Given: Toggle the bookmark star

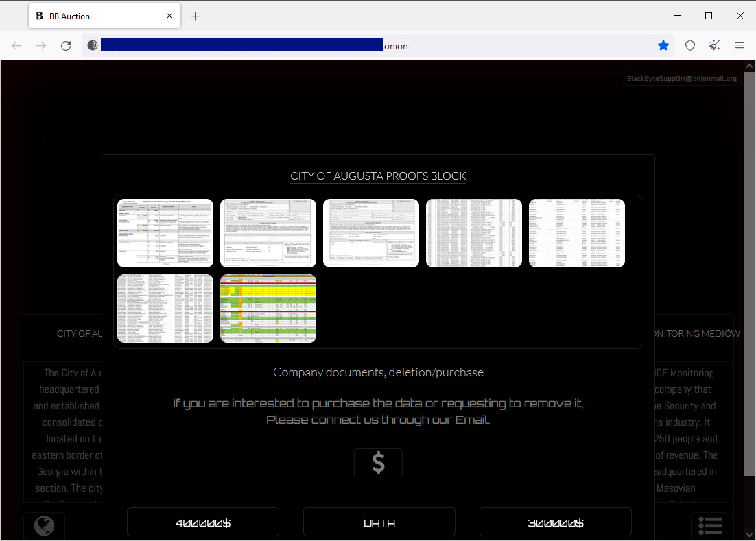Looking at the screenshot, I should coord(663,45).
